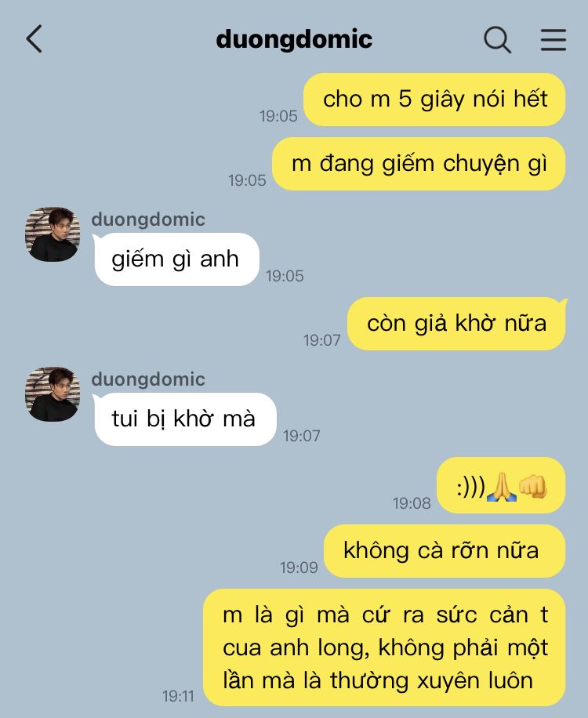The width and height of the screenshot is (588, 718).
Task: Select the 'cho m 5 giây nói hết' bubble
Action: click(434, 100)
